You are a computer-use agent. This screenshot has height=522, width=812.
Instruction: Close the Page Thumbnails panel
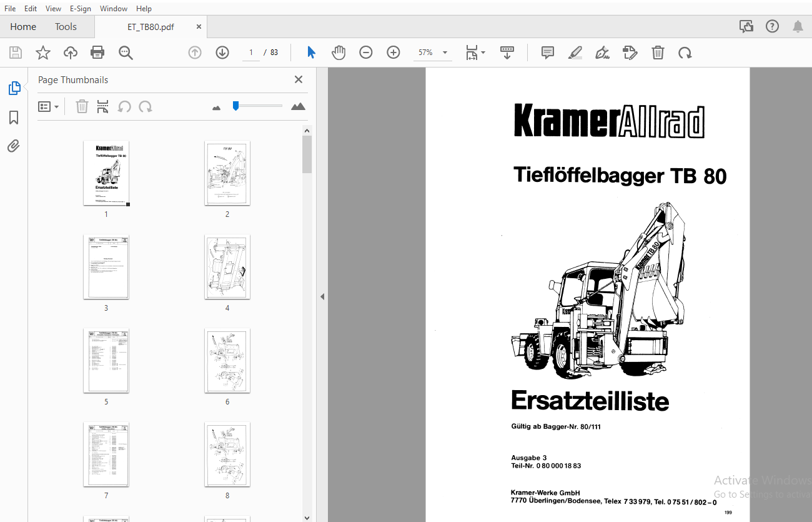[298, 79]
